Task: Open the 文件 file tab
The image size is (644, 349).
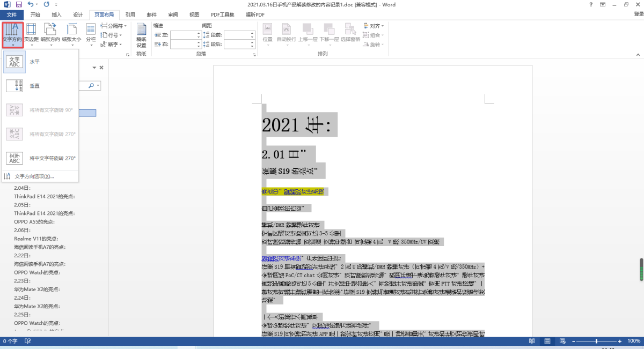Action: pos(12,14)
